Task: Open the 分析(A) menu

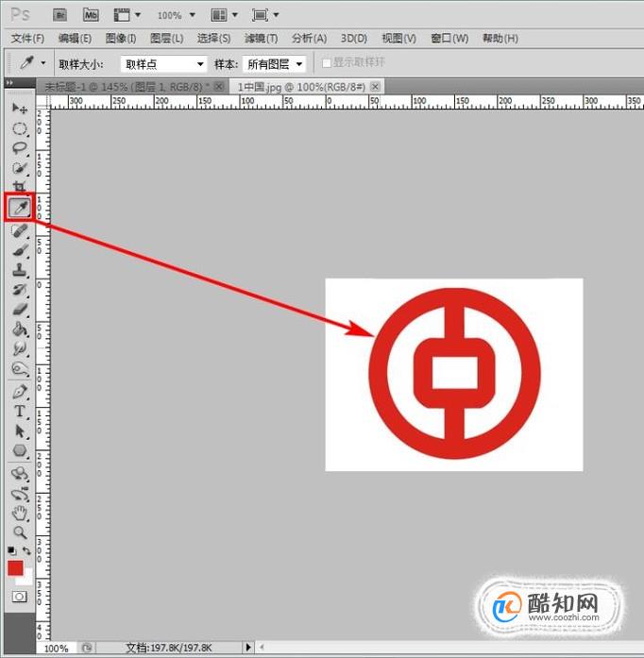Action: point(309,39)
